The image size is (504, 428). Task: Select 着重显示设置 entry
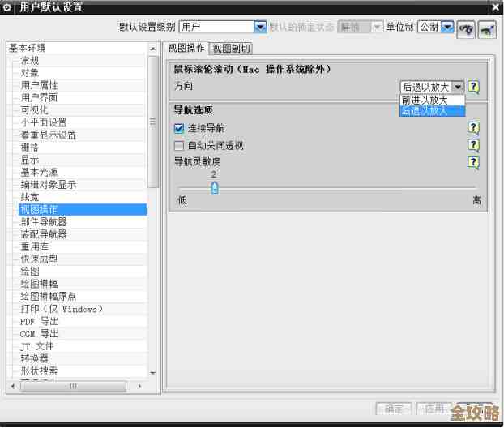point(49,135)
